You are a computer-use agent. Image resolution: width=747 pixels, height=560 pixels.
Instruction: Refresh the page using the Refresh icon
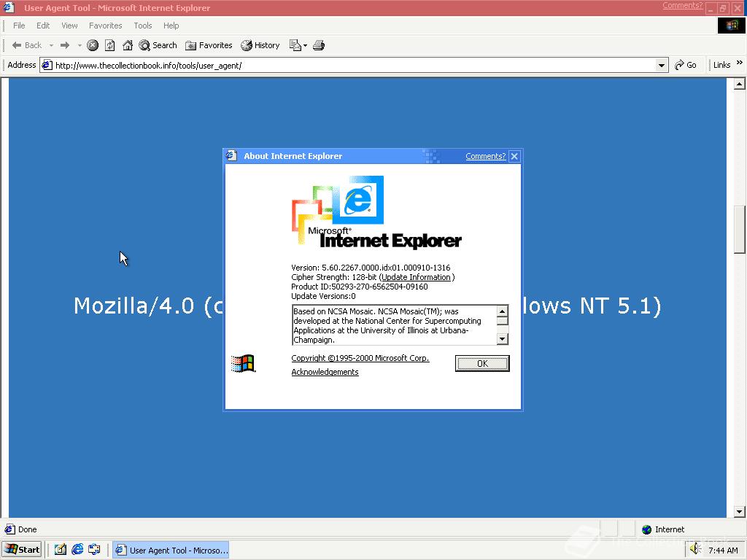tap(109, 45)
